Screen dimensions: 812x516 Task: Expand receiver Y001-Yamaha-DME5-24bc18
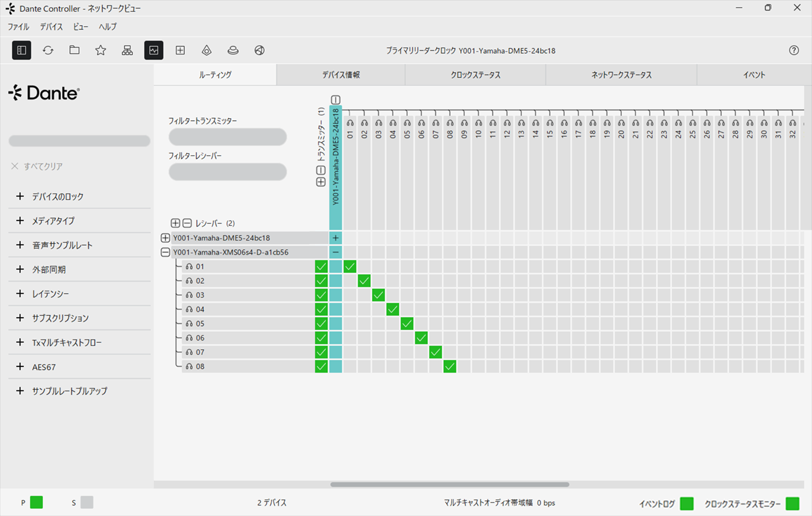point(165,238)
